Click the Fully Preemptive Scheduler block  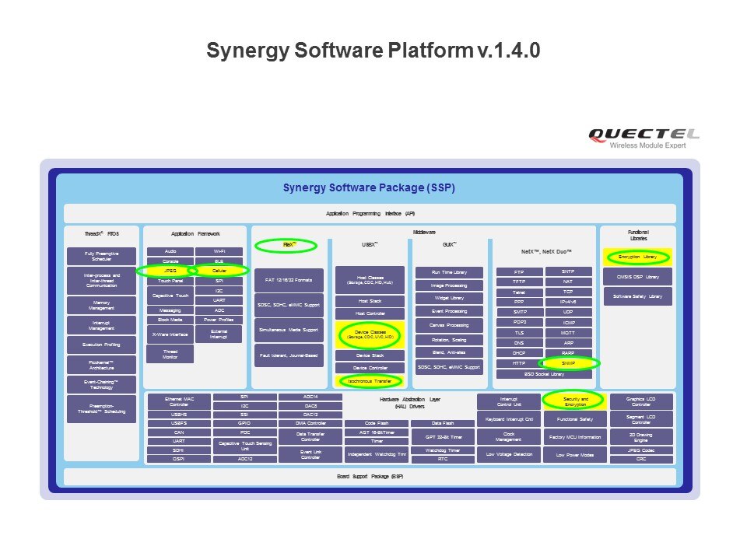[x=101, y=256]
